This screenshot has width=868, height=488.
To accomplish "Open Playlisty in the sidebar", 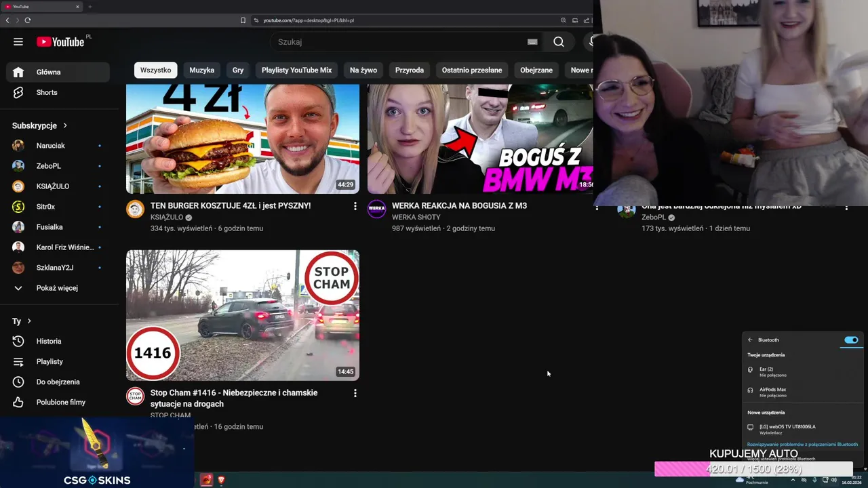I will [58, 361].
